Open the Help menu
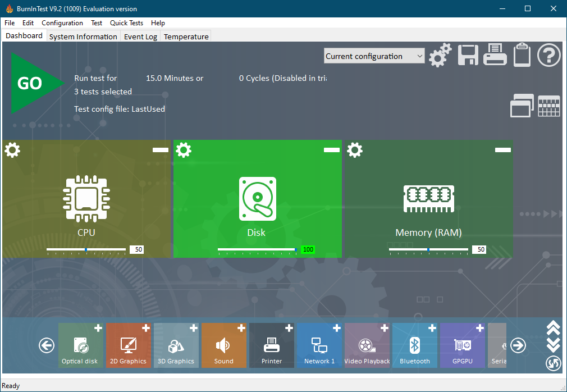This screenshot has width=567, height=392. tap(158, 23)
